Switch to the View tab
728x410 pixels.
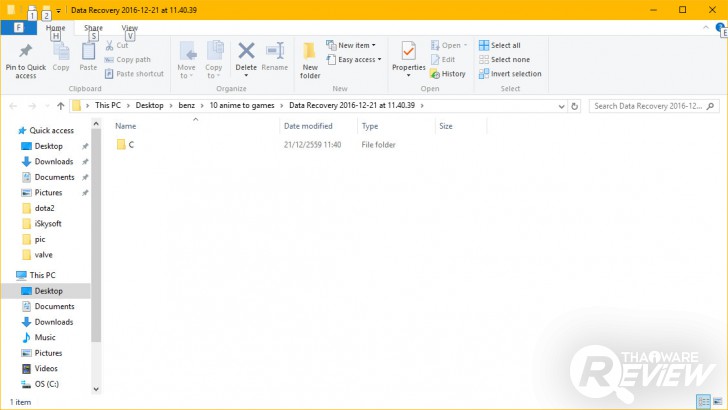point(130,28)
